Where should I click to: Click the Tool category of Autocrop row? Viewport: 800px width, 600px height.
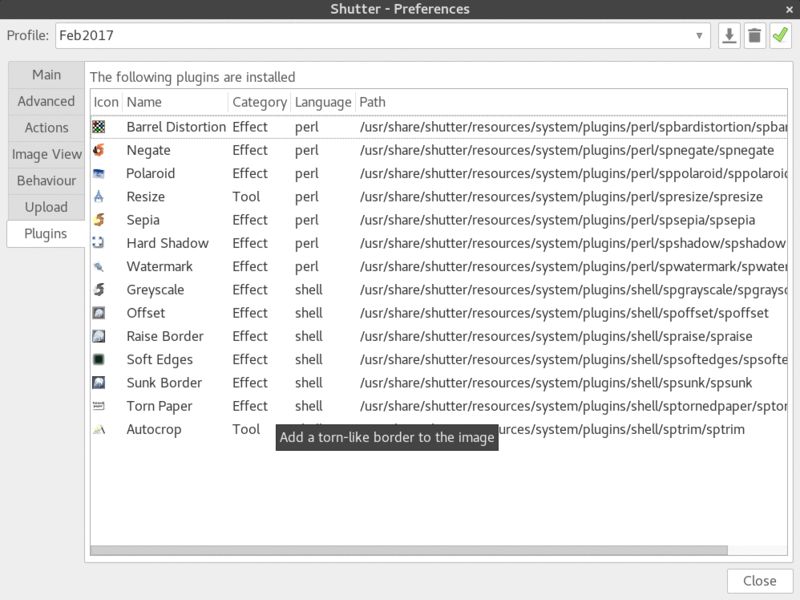coord(246,430)
